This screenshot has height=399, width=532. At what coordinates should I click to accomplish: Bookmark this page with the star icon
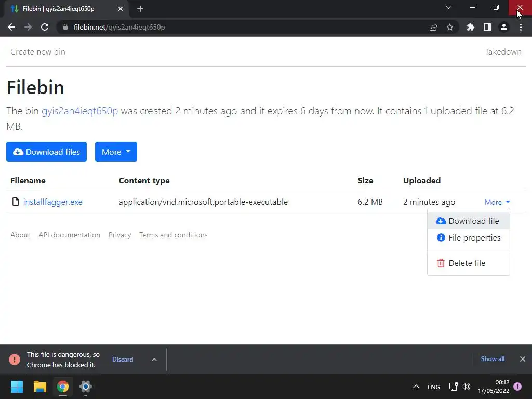coord(450,27)
